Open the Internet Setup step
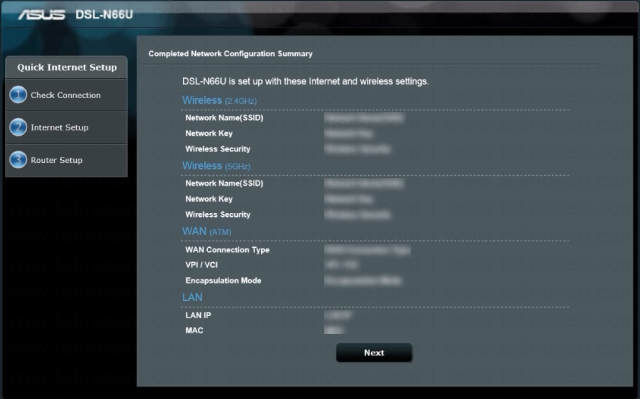This screenshot has width=640, height=399. point(66,127)
